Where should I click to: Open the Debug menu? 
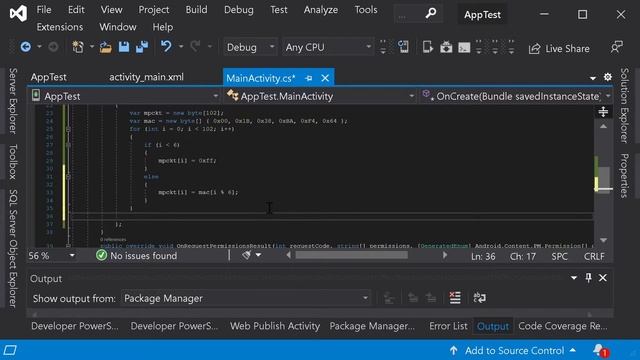pos(239,10)
